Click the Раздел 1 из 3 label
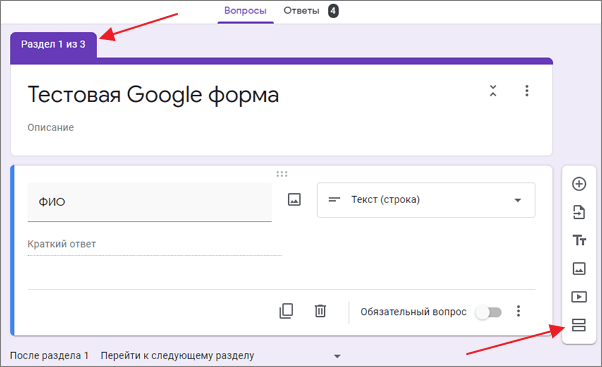The width and height of the screenshot is (602, 367). point(53,45)
